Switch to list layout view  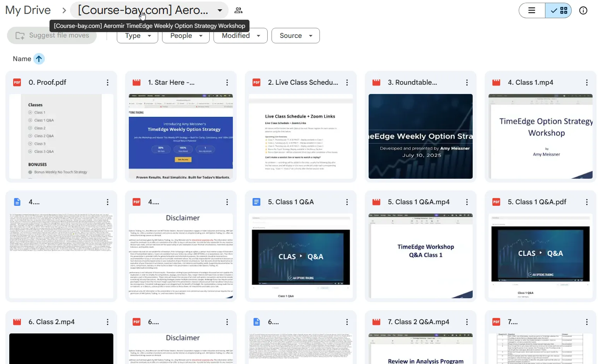(x=532, y=10)
